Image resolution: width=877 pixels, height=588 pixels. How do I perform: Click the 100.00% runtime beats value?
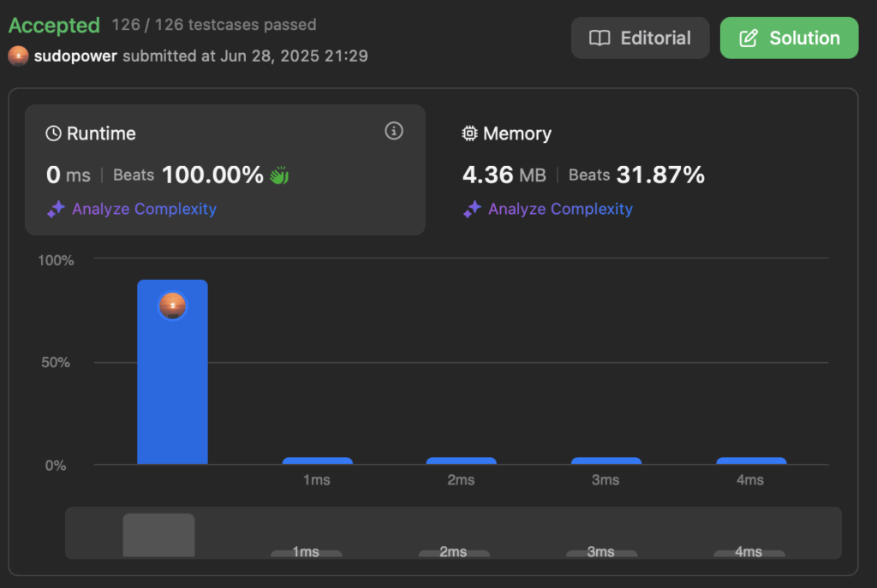coord(212,175)
